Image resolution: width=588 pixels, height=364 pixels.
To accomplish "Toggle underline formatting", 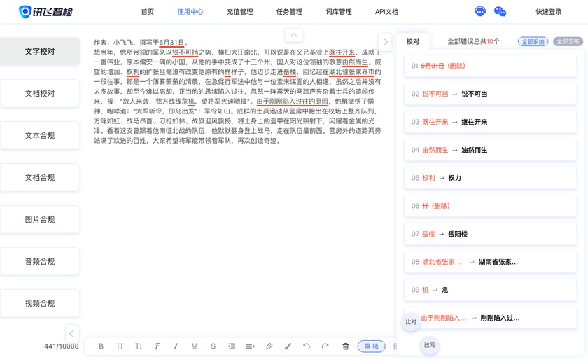I will click(x=195, y=346).
